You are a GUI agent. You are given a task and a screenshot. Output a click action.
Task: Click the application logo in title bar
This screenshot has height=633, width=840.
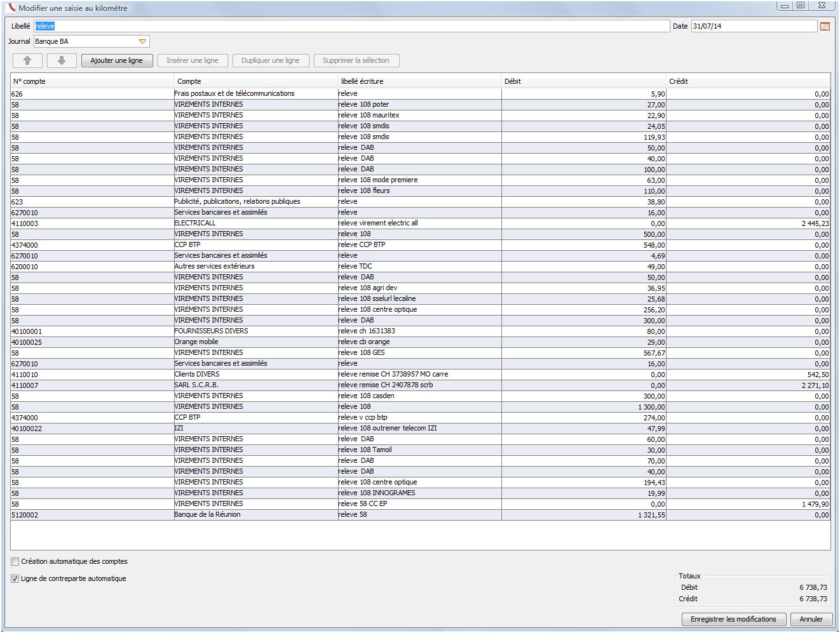pos(10,8)
